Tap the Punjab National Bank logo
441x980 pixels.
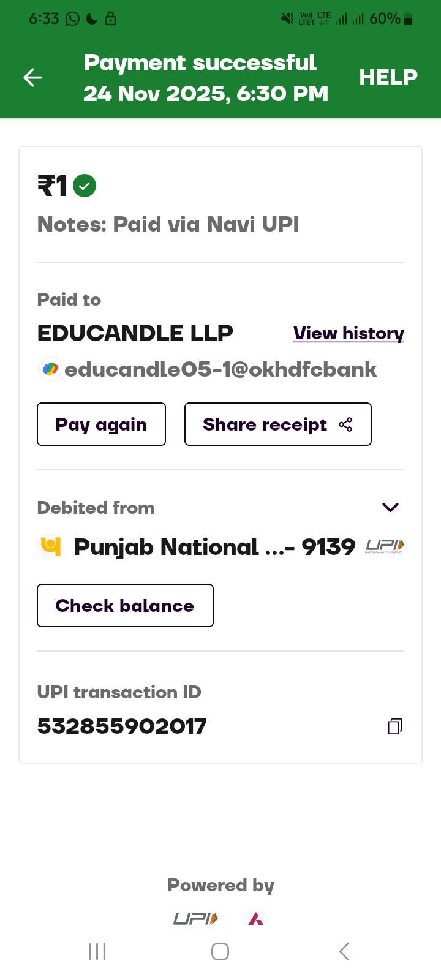tap(51, 546)
